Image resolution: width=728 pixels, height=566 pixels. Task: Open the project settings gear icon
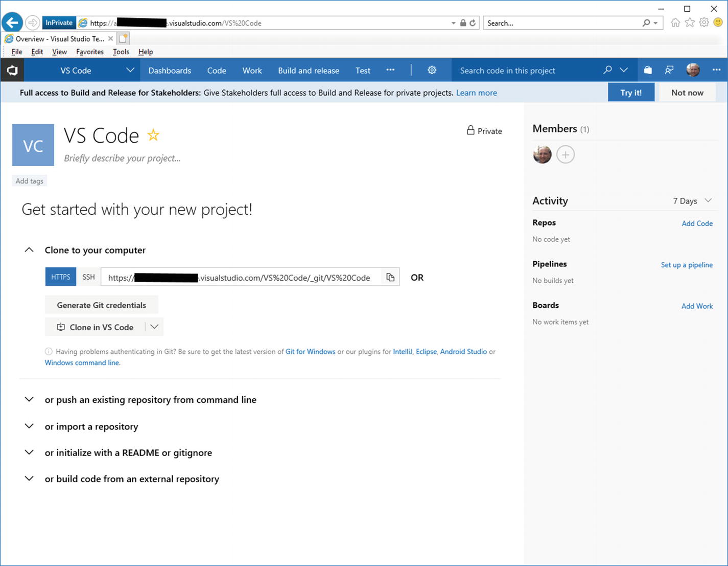(x=432, y=70)
